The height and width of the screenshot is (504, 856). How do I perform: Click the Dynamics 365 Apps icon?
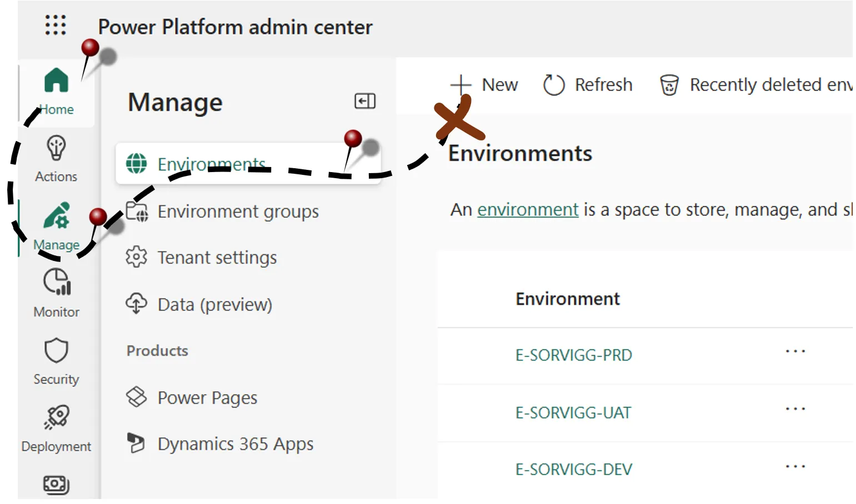(x=136, y=443)
